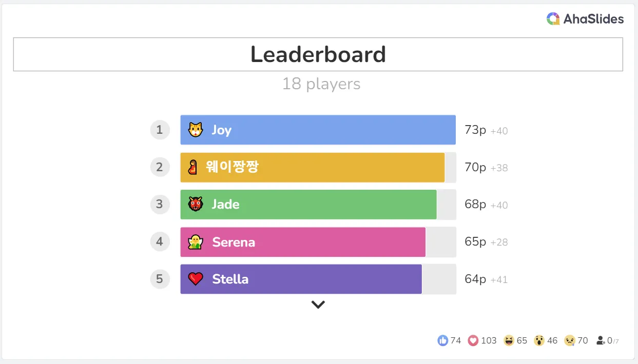
Task: Click Joy's cat avatar icon
Action: tap(196, 130)
